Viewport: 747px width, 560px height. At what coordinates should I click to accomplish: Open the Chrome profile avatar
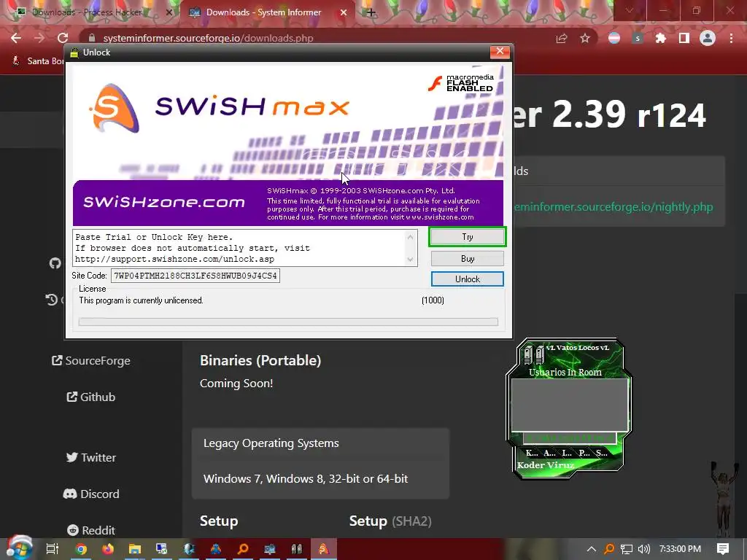coord(708,38)
